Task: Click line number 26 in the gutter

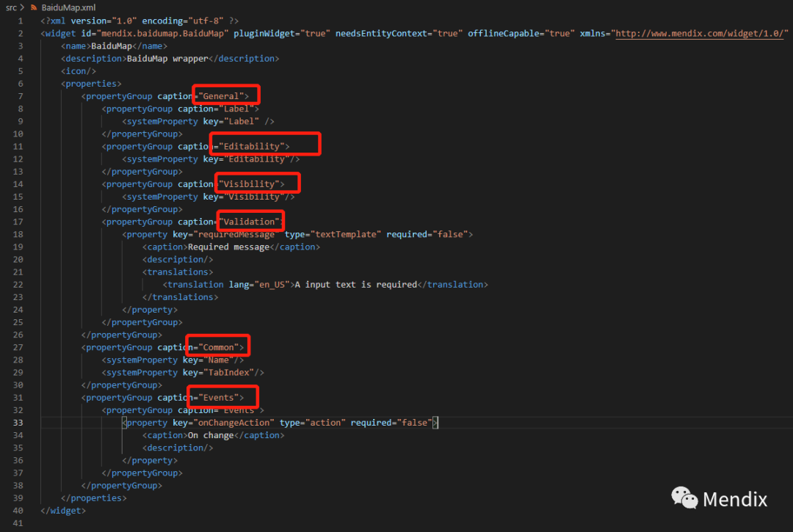Action: click(18, 335)
